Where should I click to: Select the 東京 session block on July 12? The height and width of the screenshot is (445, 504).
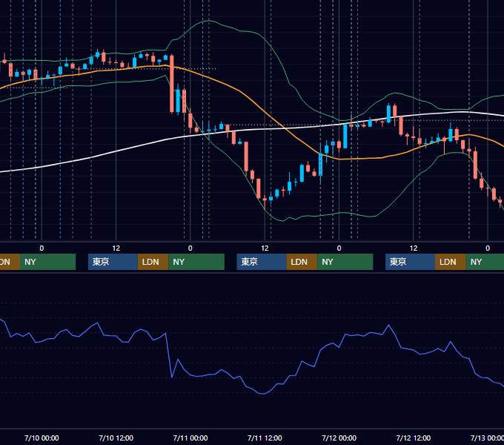410,262
